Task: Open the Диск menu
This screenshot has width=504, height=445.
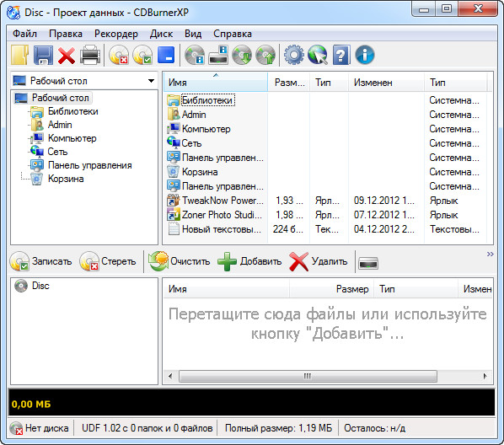Action: pyautogui.click(x=161, y=34)
